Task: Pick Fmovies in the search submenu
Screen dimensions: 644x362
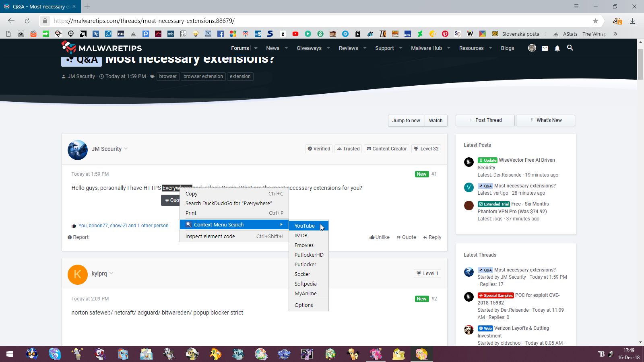Action: coord(309,245)
